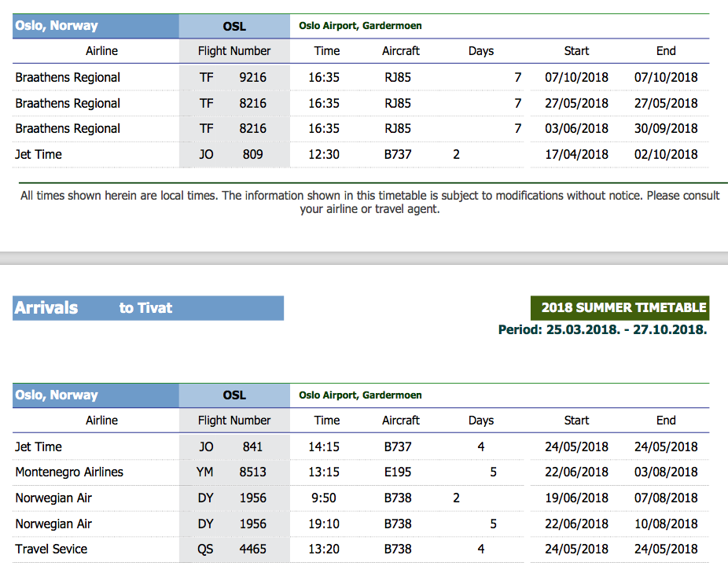Select "Jet Time" in the 14:15 flight row
The width and height of the screenshot is (728, 577).
[38, 447]
